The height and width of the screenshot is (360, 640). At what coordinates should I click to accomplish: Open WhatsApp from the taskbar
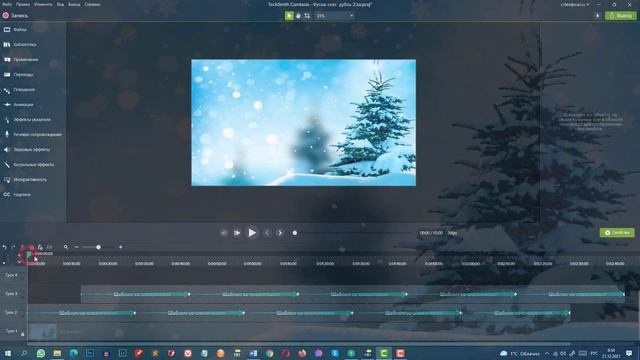point(40,353)
